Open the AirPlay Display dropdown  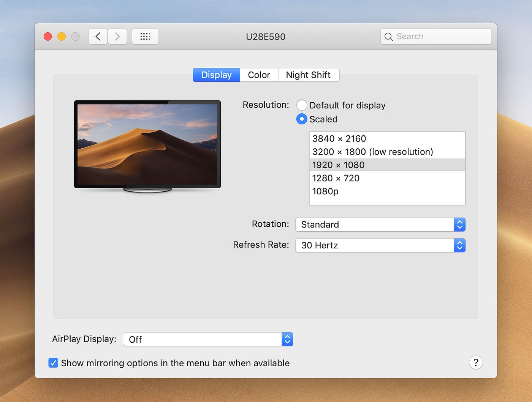tap(208, 339)
